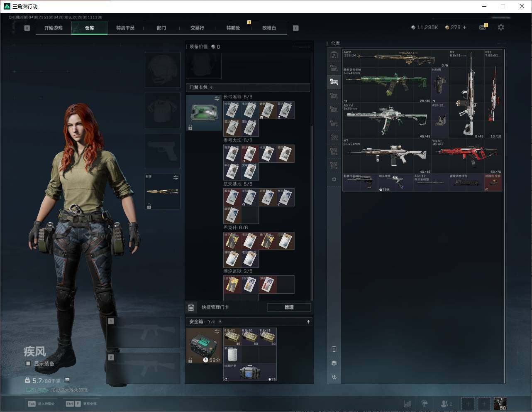Open the statistics bar chart icon

pos(408,404)
